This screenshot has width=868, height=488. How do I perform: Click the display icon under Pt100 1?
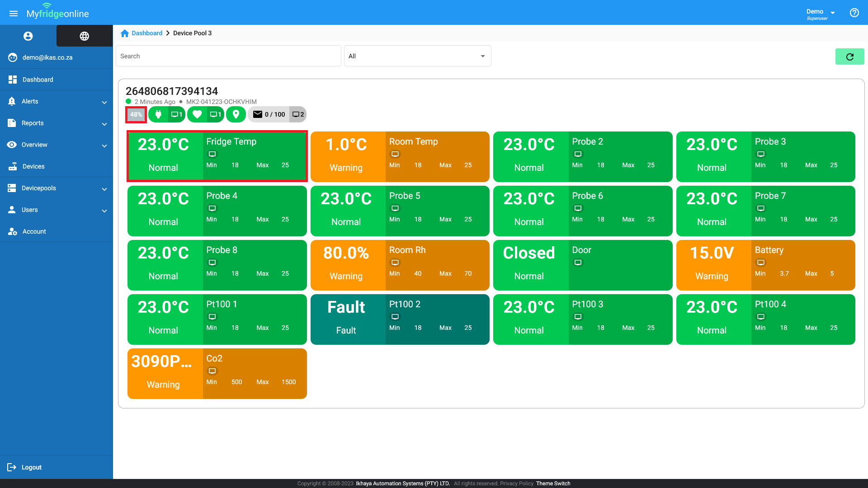click(212, 317)
